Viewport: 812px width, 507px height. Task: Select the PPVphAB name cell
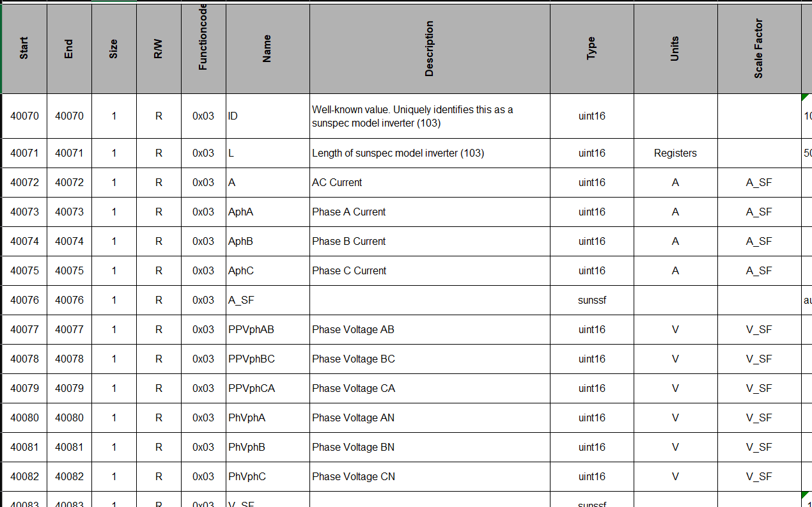267,330
